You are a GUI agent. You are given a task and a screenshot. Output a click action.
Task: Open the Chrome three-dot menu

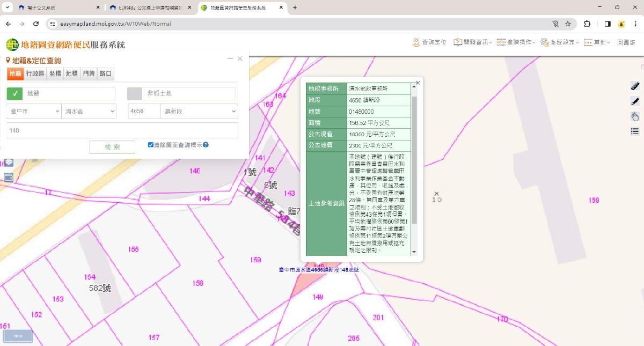[x=636, y=24]
